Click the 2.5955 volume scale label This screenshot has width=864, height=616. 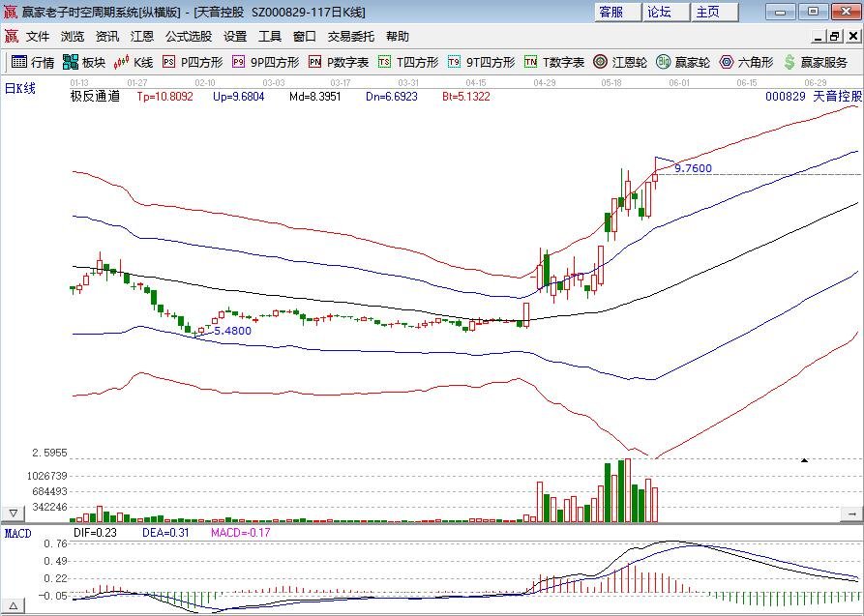pos(49,453)
